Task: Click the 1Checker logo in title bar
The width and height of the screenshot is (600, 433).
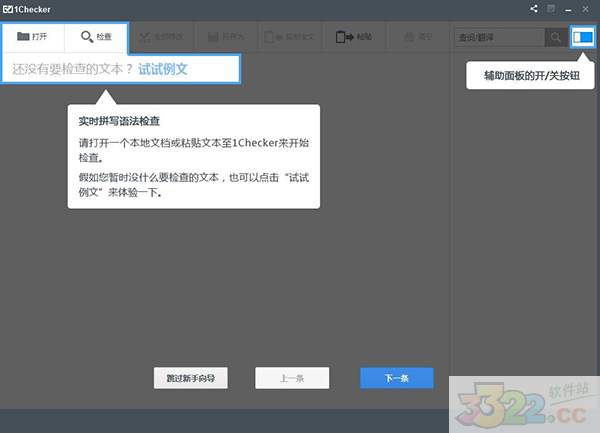Action: pos(26,9)
